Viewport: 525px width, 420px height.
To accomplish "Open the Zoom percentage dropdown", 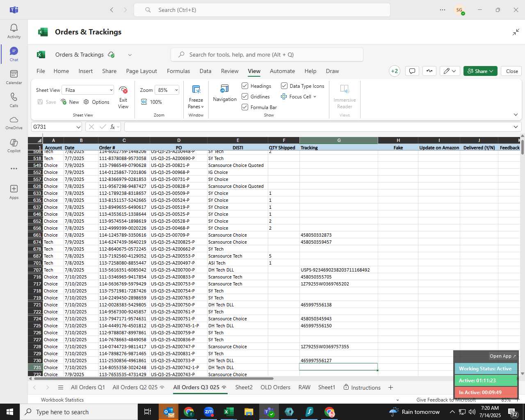I will point(176,90).
